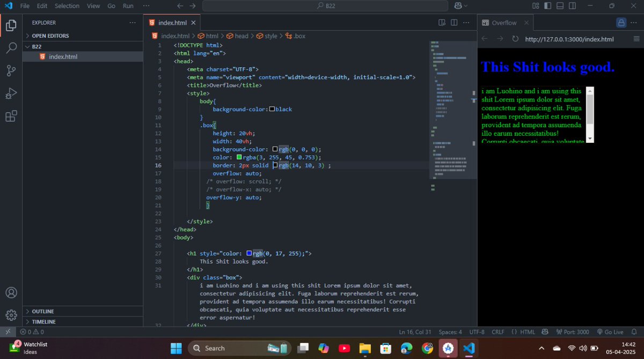The image size is (644, 359).
Task: Toggle the primary side bar visibility
Action: tap(547, 6)
